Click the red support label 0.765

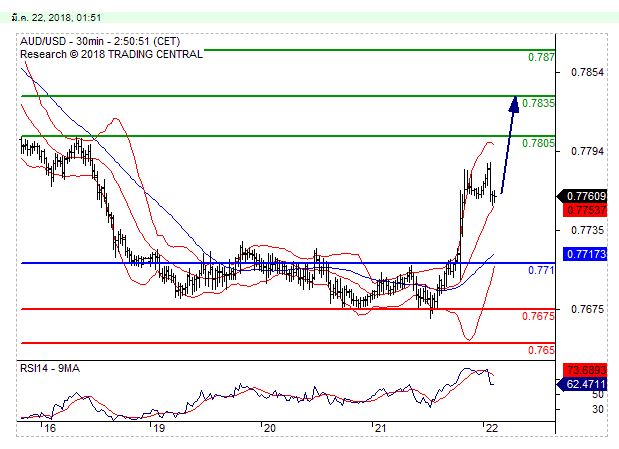pos(541,350)
